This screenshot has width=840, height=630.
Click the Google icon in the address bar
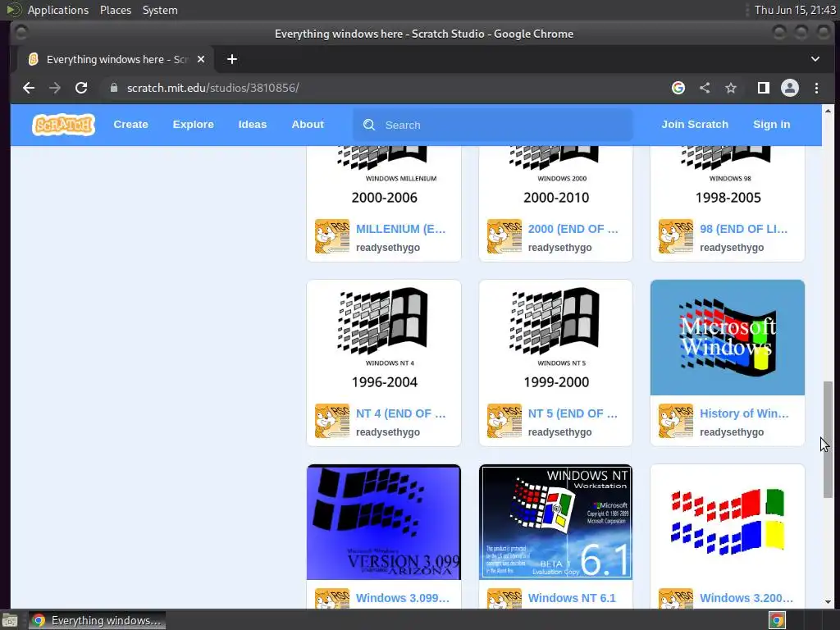tap(678, 88)
